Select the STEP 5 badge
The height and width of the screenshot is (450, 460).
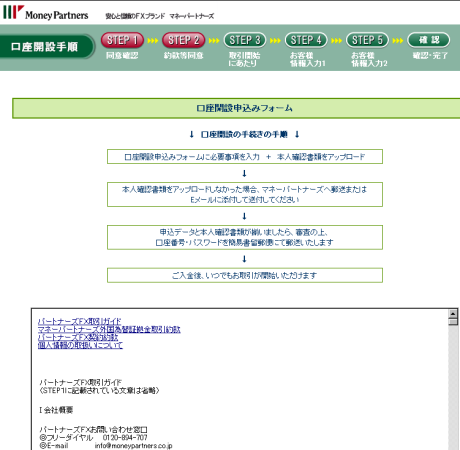pyautogui.click(x=368, y=40)
